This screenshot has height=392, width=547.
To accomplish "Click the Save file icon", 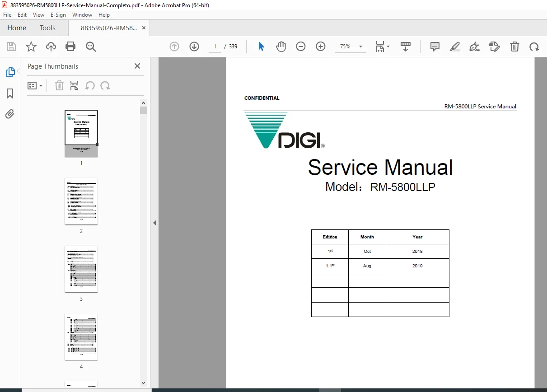I will 11,47.
